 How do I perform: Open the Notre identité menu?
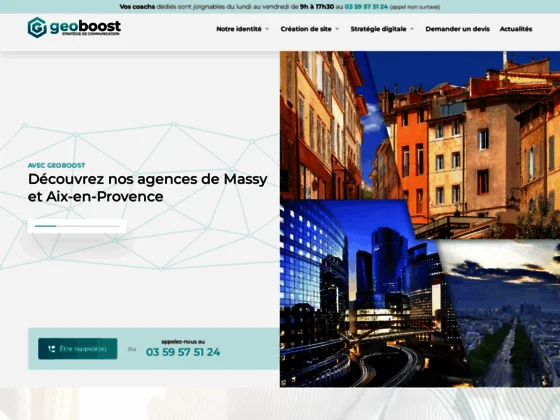click(x=239, y=29)
